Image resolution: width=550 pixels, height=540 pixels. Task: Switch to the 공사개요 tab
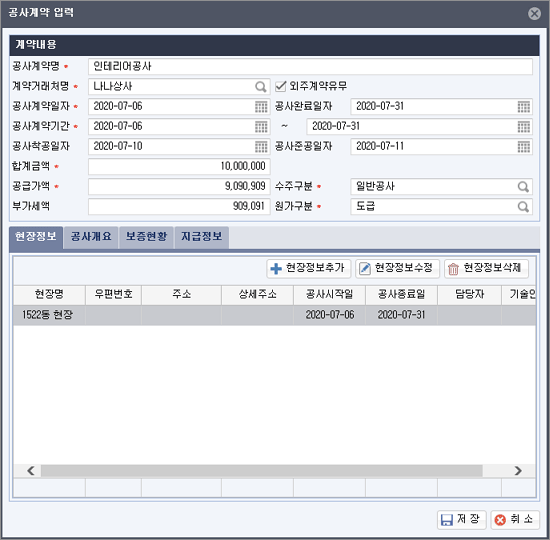point(91,238)
